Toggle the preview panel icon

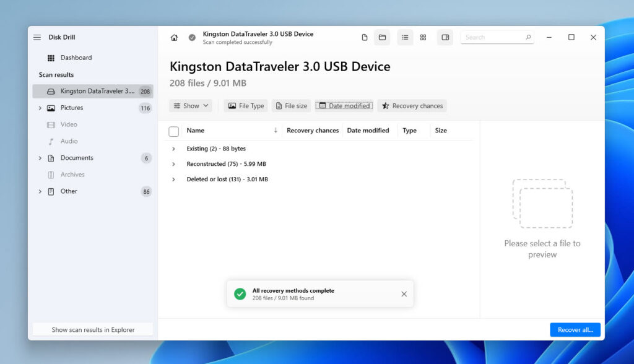point(445,37)
